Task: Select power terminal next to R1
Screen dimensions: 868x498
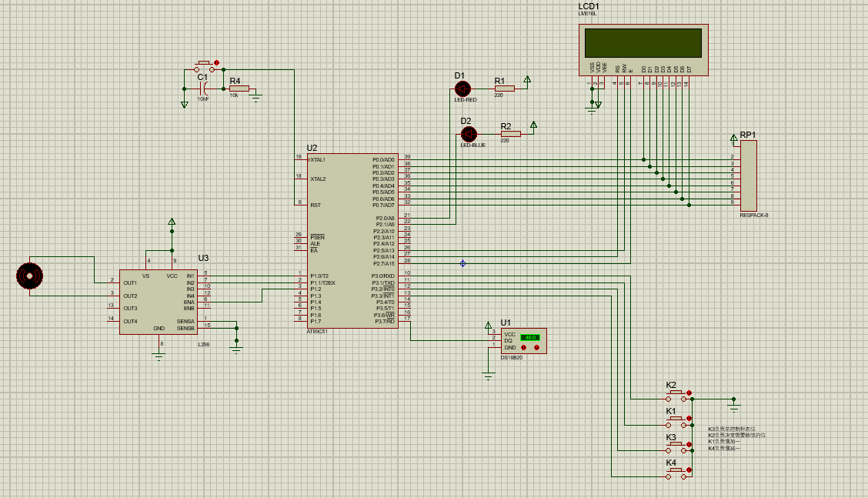Action: point(527,80)
